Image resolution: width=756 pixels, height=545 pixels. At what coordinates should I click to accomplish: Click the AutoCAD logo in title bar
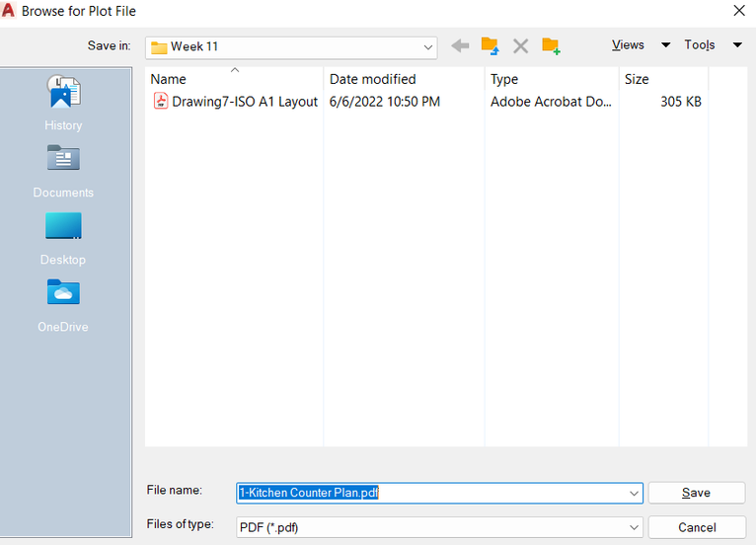8,10
